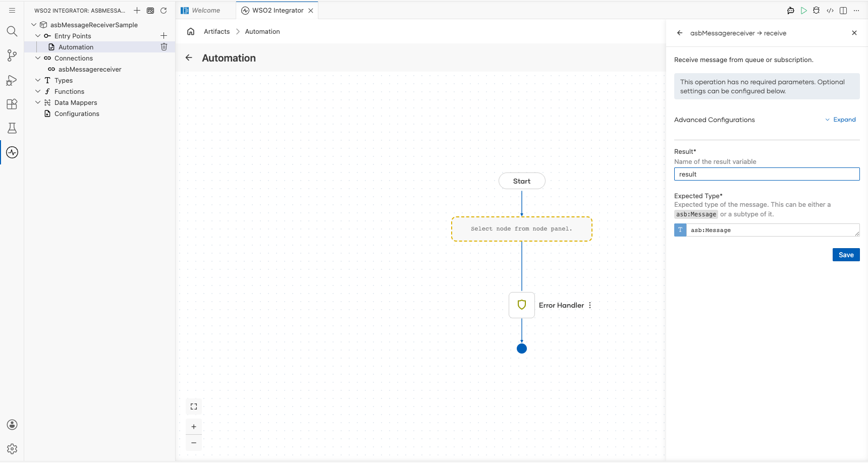Click the type icon beside asb:Message field
Viewport: 868px width, 463px height.
click(x=680, y=230)
